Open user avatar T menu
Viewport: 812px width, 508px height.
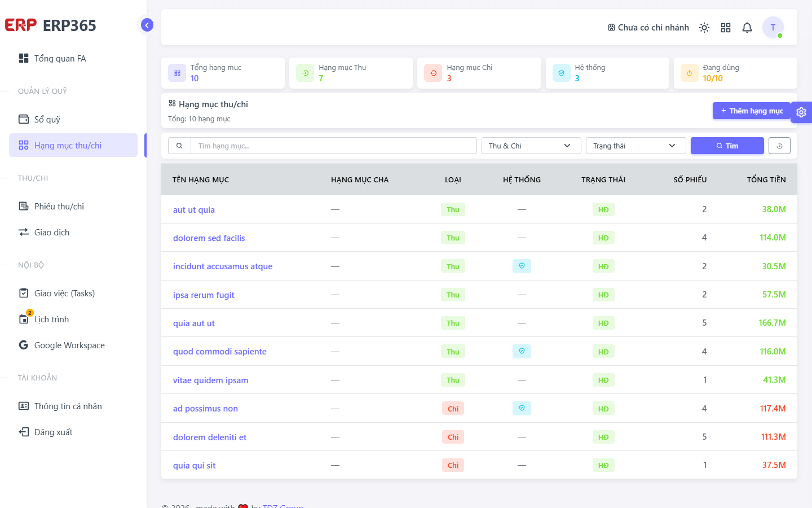pos(773,27)
